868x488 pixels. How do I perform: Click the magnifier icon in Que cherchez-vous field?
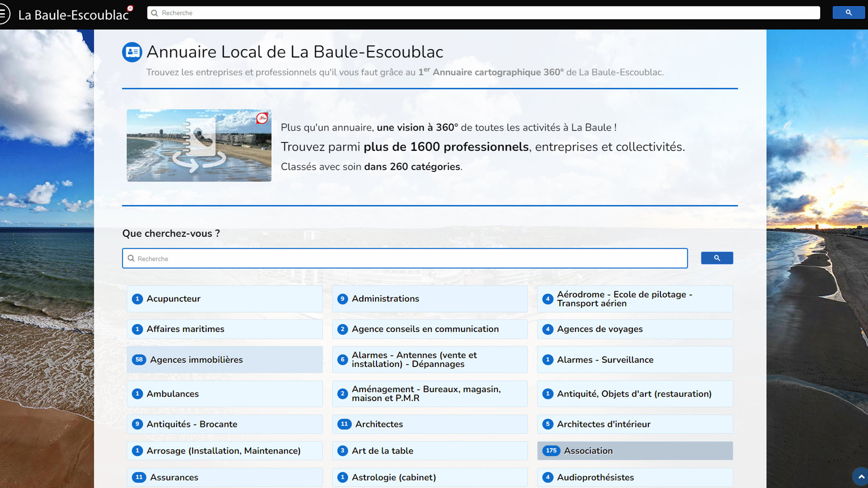[x=131, y=258]
